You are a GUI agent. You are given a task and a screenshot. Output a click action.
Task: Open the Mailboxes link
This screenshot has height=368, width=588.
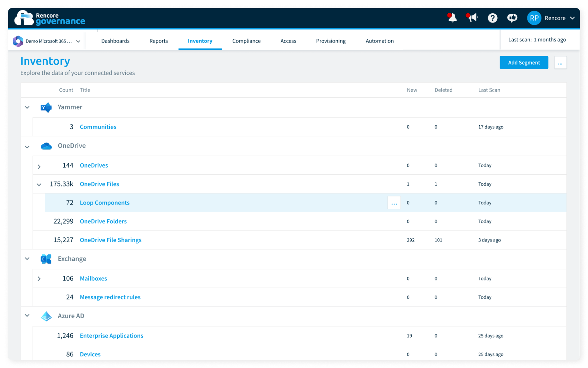point(94,278)
